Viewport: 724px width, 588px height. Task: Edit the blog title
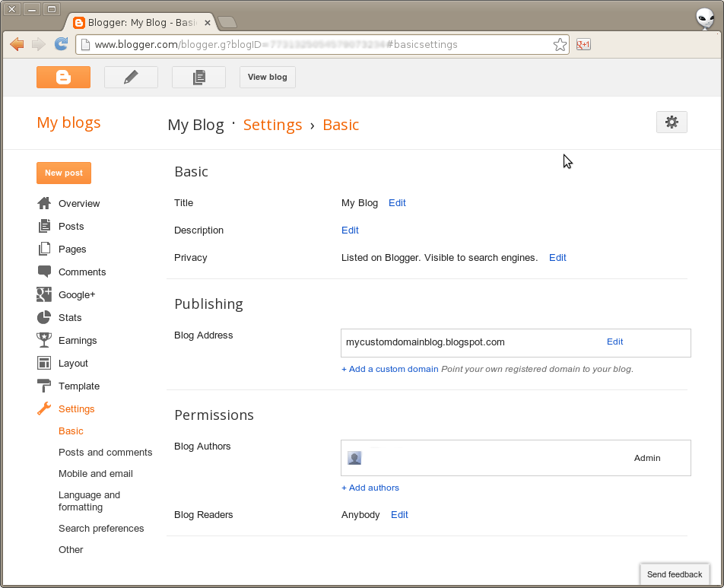pos(397,203)
